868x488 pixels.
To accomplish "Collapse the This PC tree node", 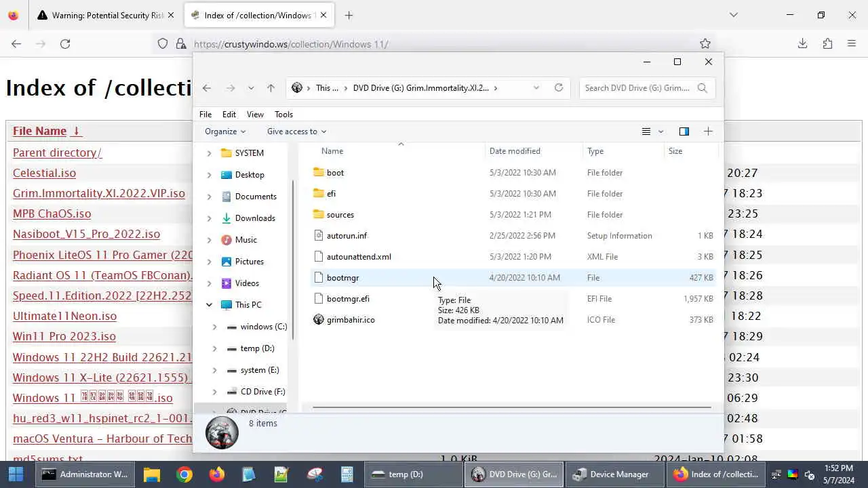I will tap(209, 305).
